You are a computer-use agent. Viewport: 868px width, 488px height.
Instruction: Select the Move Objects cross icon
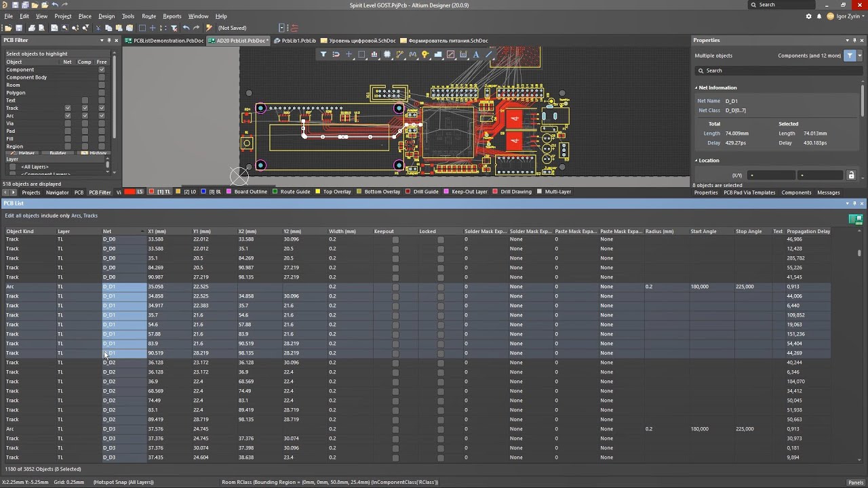click(349, 54)
